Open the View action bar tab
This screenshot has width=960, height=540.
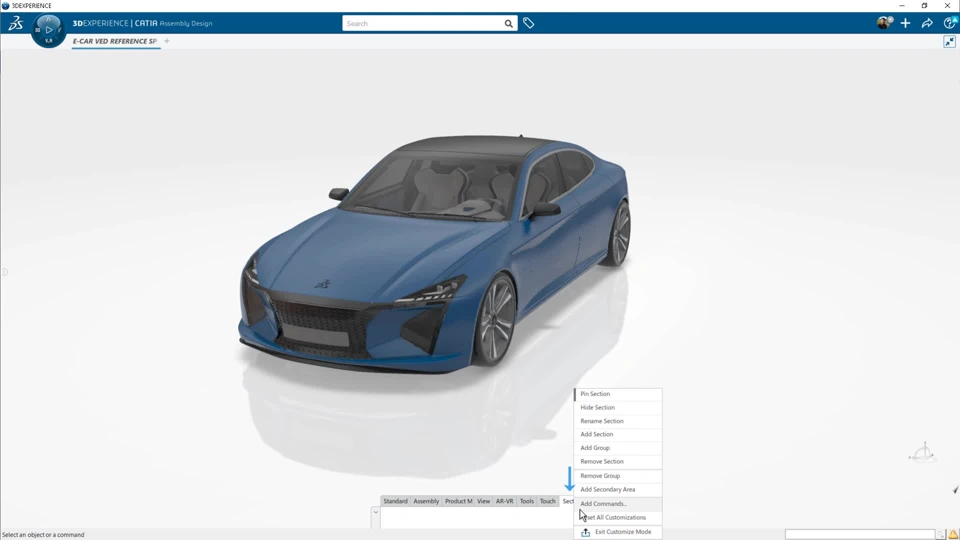484,501
